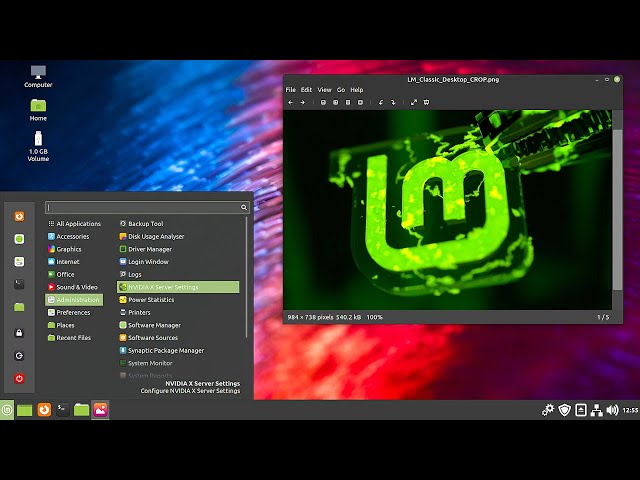Click the menu search field

pyautogui.click(x=147, y=207)
